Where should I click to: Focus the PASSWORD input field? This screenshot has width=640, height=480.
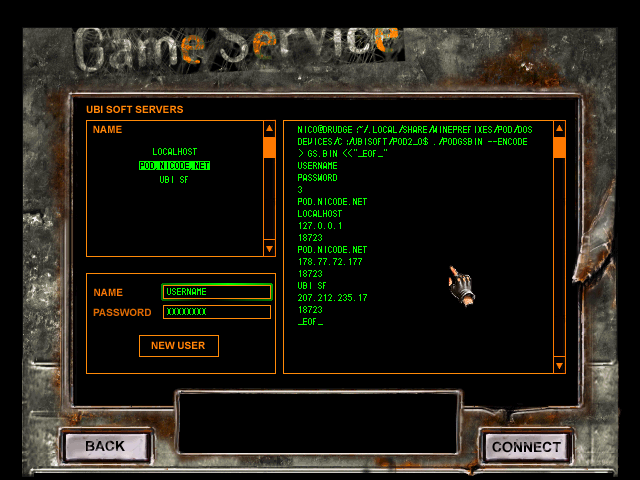point(217,312)
